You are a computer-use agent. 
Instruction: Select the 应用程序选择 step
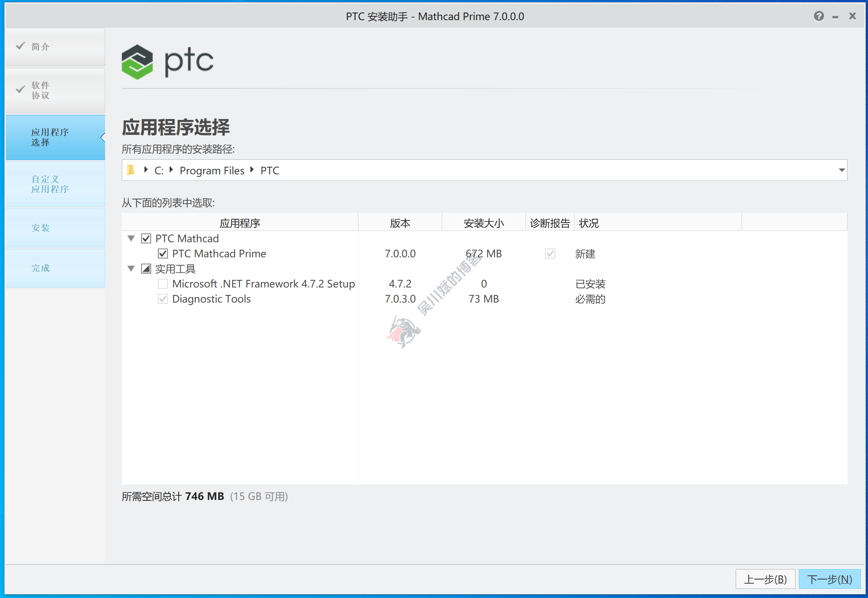55,137
